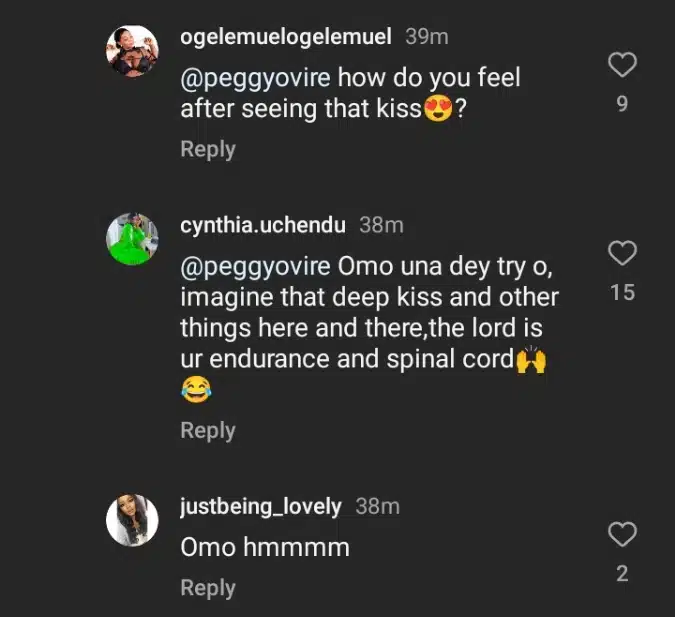
Task: Reply to cynthia.uchendu's comment
Action: tap(208, 430)
